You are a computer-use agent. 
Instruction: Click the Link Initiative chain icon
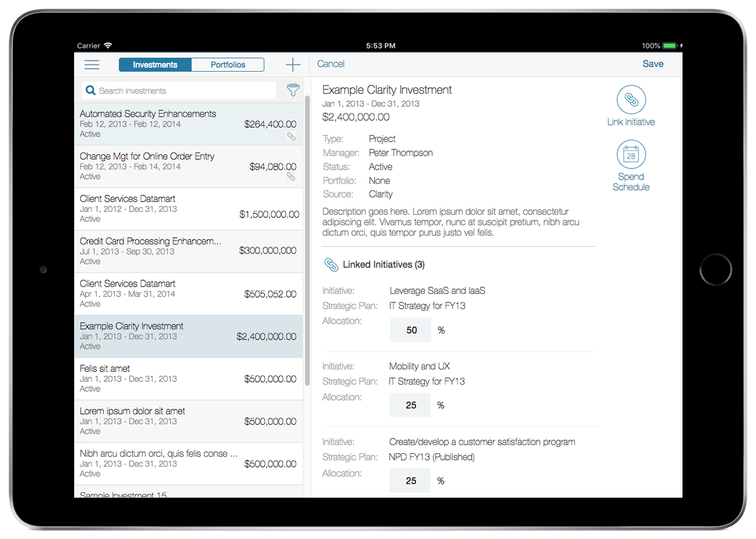pos(631,99)
